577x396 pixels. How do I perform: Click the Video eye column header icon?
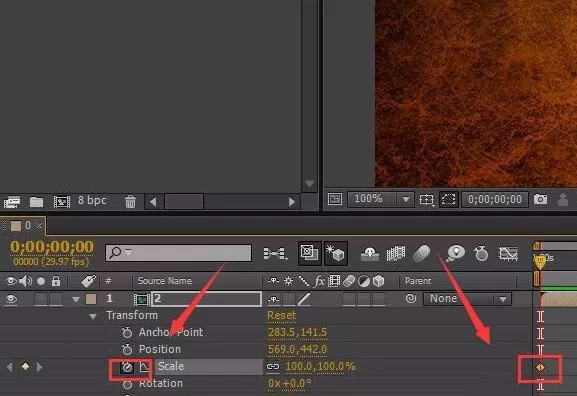coord(11,281)
